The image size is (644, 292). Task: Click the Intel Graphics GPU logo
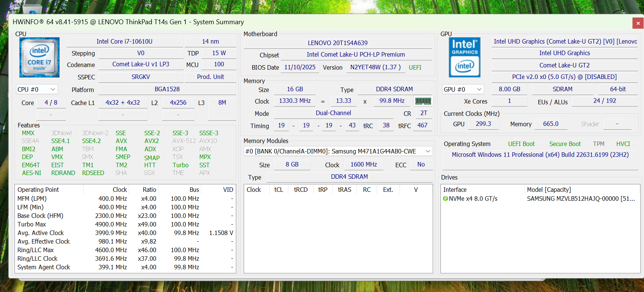pos(464,57)
